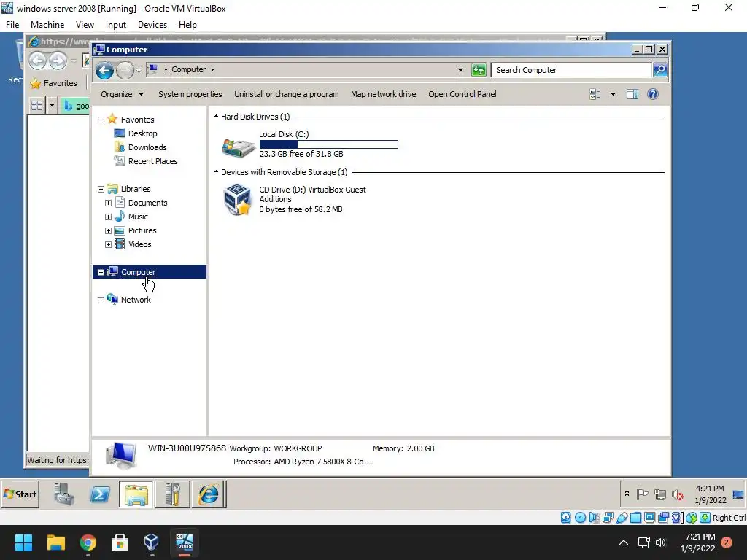Open Google Chrome on host taskbar
The image size is (747, 560).
(88, 542)
